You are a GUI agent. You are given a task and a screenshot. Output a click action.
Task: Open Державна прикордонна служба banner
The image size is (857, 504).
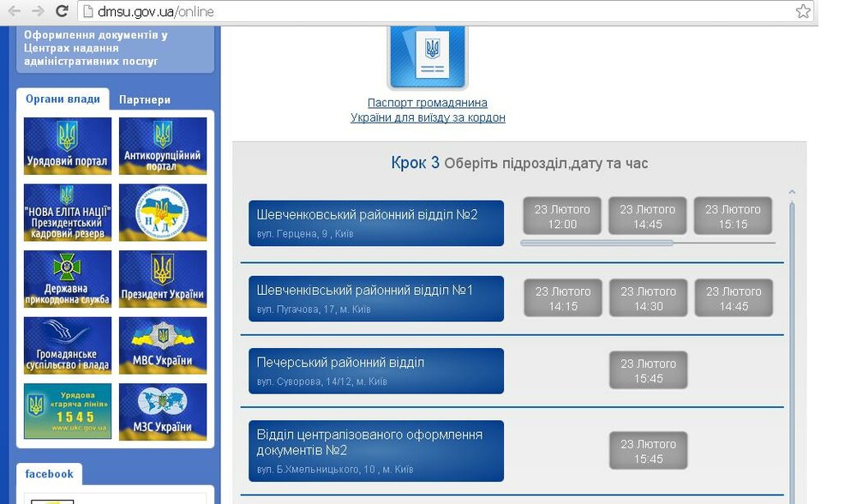pos(68,279)
